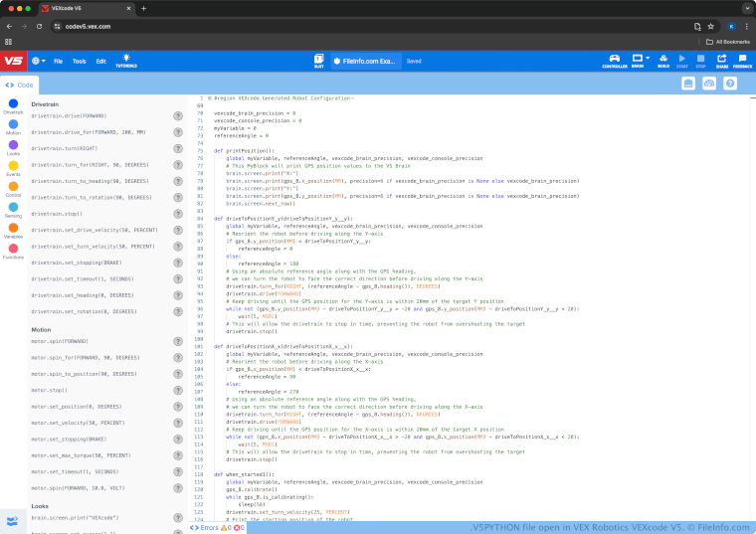Click the FileInfo.com project name button
The width and height of the screenshot is (756, 534).
pos(366,62)
